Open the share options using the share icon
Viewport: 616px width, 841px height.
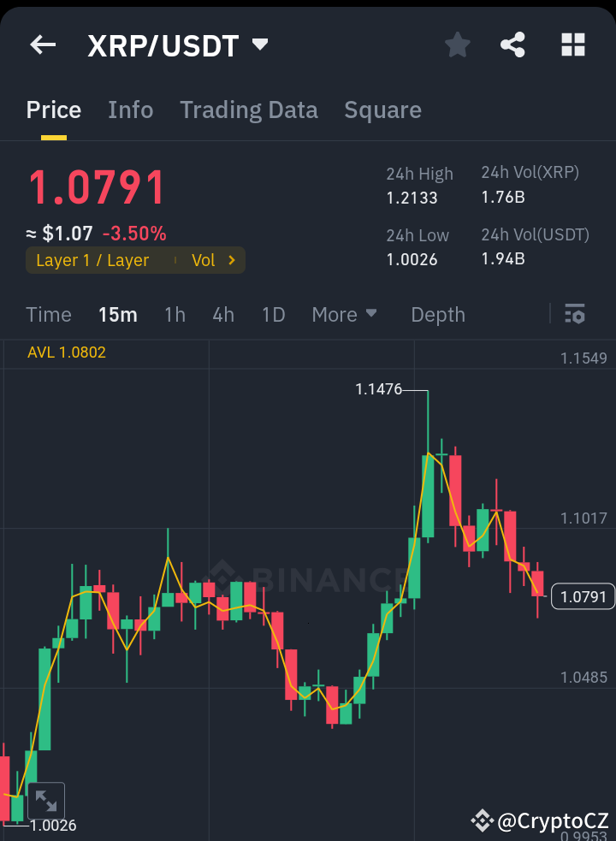click(x=512, y=44)
